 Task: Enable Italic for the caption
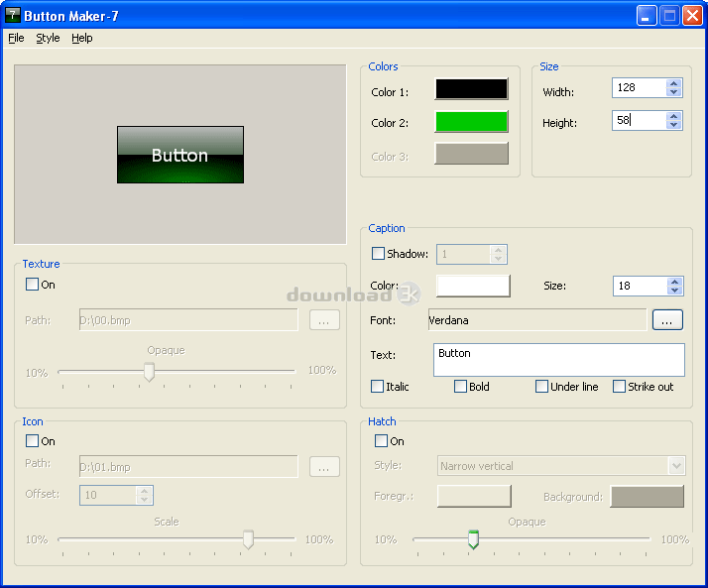click(378, 387)
